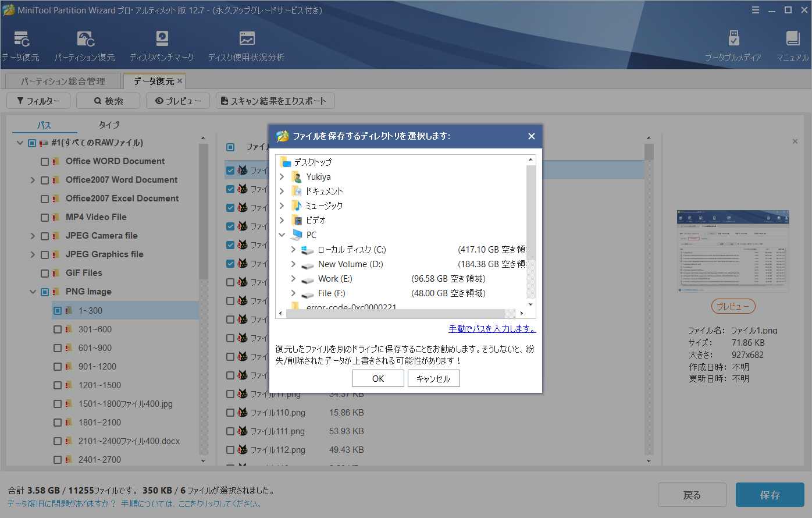Viewport: 812px width, 518px height.
Task: Expand the JPEG Camera file node
Action: point(33,236)
